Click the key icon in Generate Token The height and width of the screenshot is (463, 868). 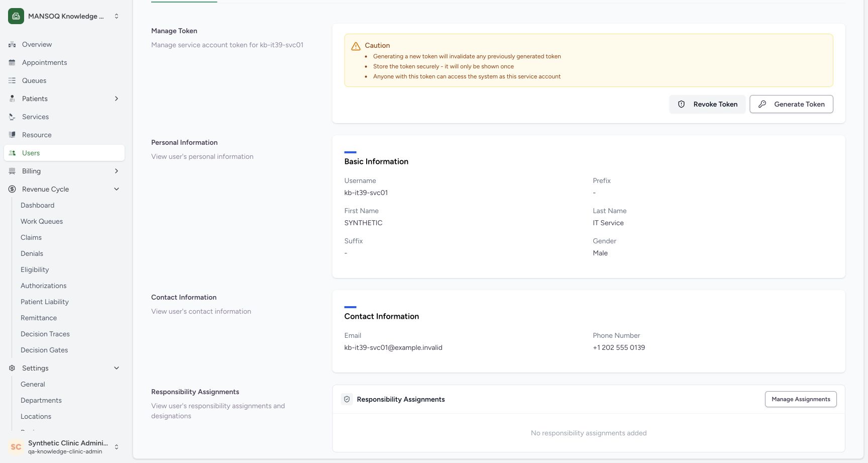click(x=762, y=104)
